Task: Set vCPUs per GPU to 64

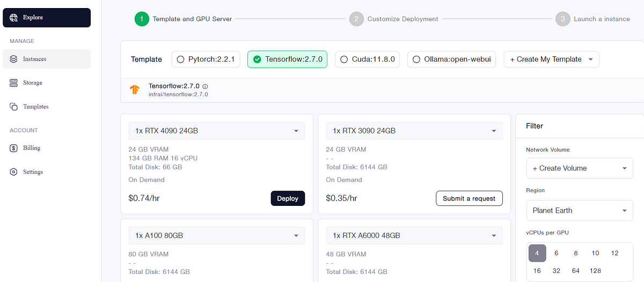Action: point(576,271)
